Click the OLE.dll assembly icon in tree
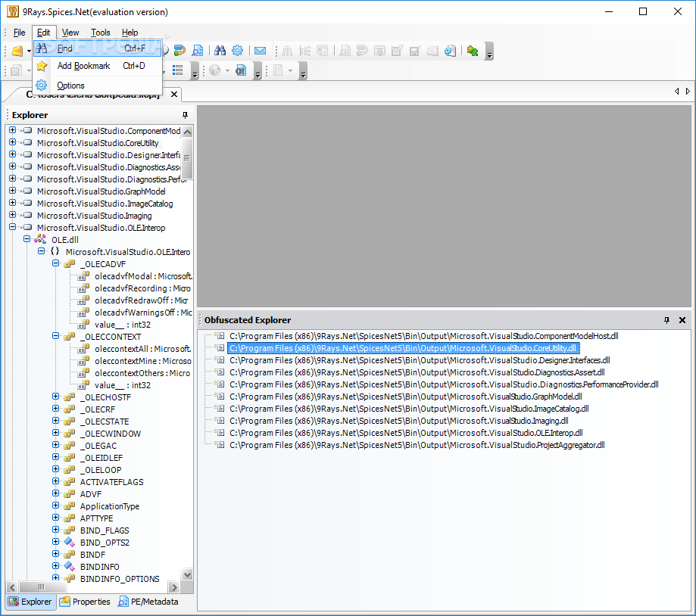This screenshot has width=696, height=616. click(40, 239)
